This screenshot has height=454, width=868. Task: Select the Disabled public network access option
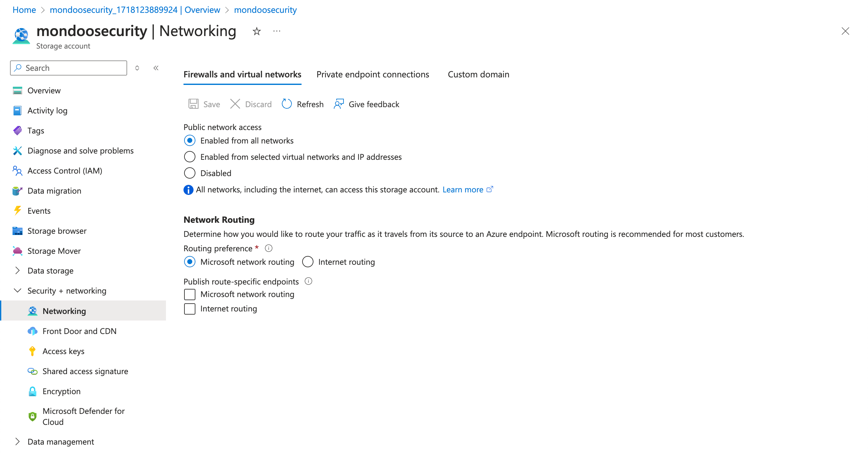190,173
